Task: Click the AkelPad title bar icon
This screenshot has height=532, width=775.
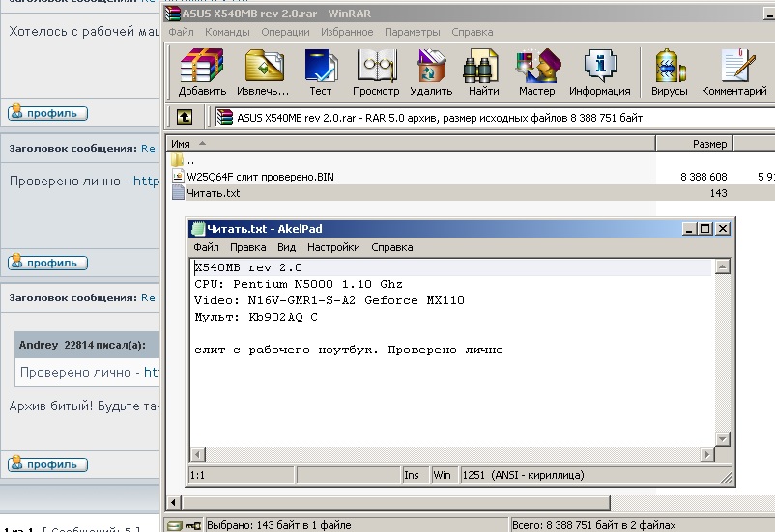Action: tap(198, 229)
